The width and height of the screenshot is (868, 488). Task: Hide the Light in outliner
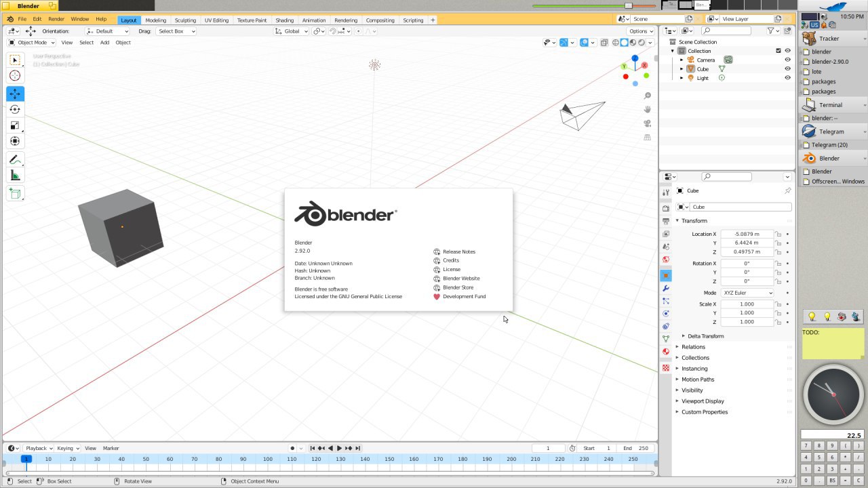pos(787,78)
